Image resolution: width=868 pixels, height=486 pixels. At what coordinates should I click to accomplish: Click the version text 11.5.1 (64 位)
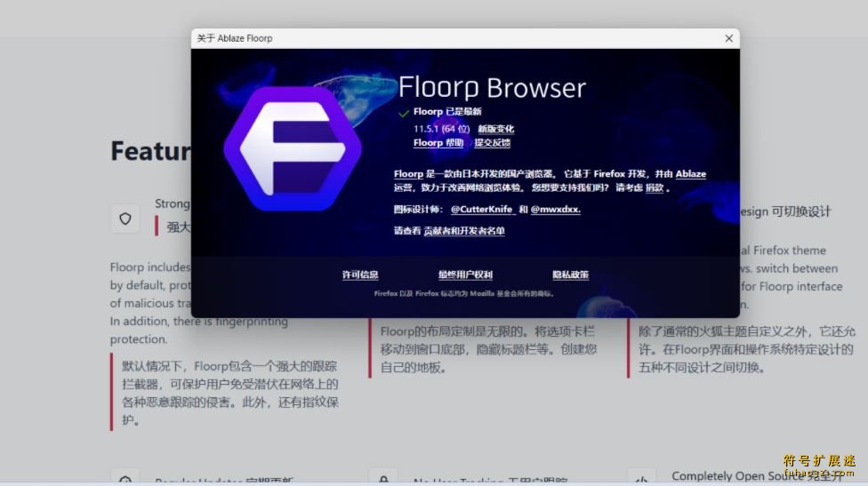pyautogui.click(x=441, y=129)
